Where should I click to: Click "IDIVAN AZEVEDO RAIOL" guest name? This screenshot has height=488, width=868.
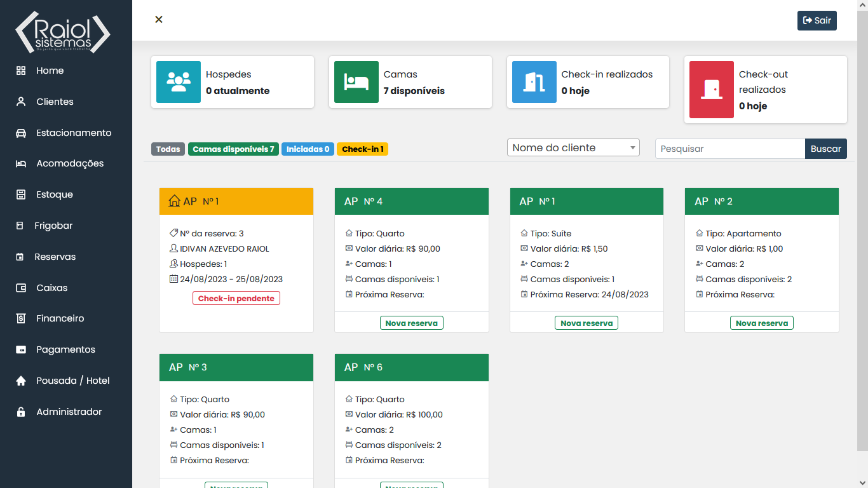point(224,249)
